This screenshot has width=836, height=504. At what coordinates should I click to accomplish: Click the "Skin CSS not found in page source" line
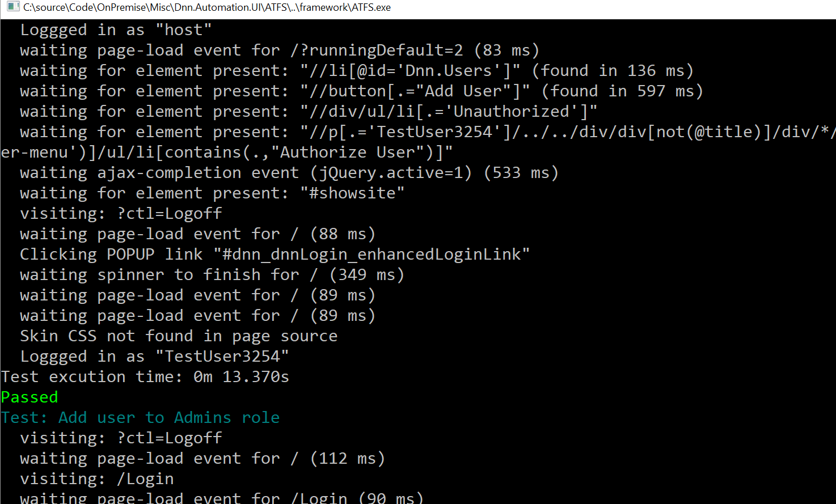[x=179, y=336]
